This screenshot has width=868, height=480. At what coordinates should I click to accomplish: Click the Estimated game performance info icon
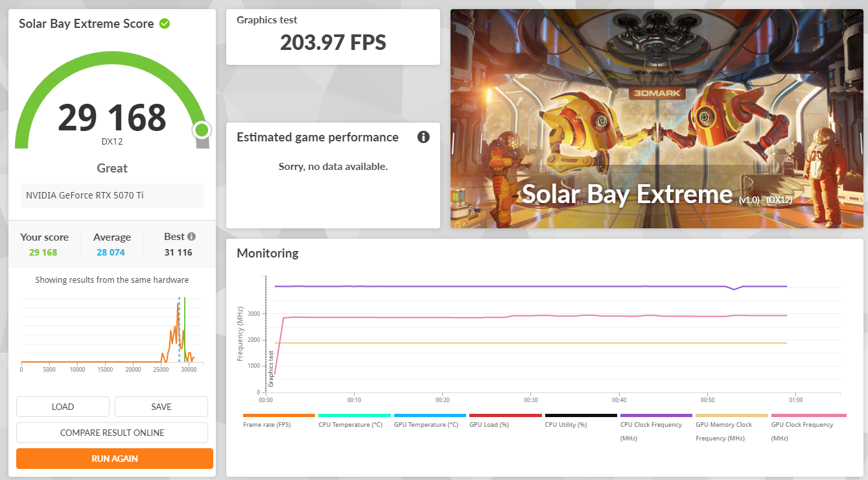click(423, 137)
